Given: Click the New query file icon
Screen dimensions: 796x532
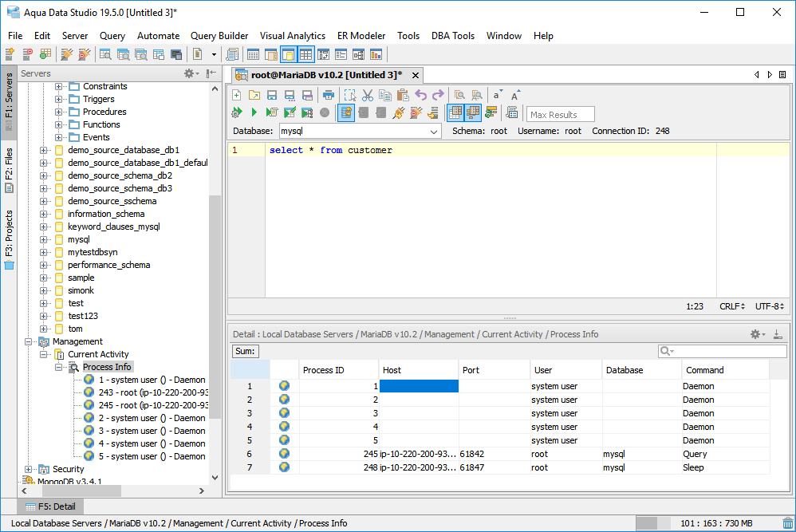Looking at the screenshot, I should pos(237,95).
